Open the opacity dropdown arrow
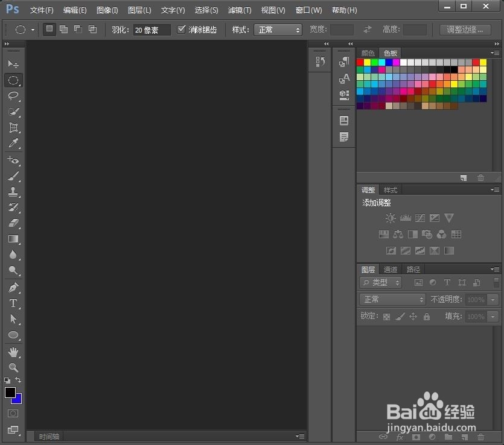Viewport: 504px width, 445px height. (493, 300)
